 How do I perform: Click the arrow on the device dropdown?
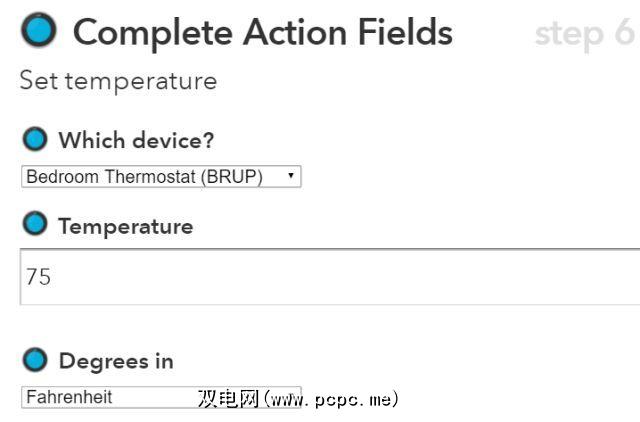[x=290, y=177]
